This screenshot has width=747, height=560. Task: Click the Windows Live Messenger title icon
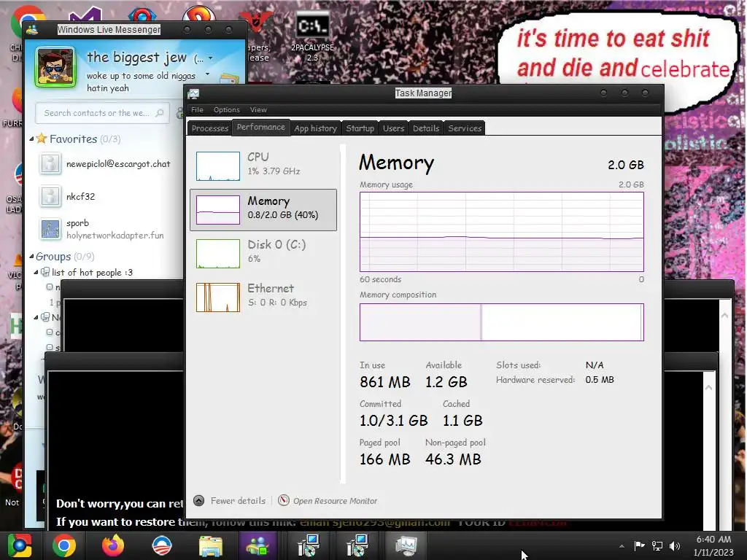coord(32,29)
